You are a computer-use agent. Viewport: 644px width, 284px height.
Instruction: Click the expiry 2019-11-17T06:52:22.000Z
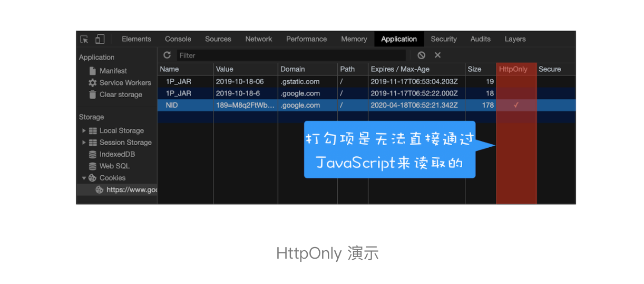coord(414,93)
